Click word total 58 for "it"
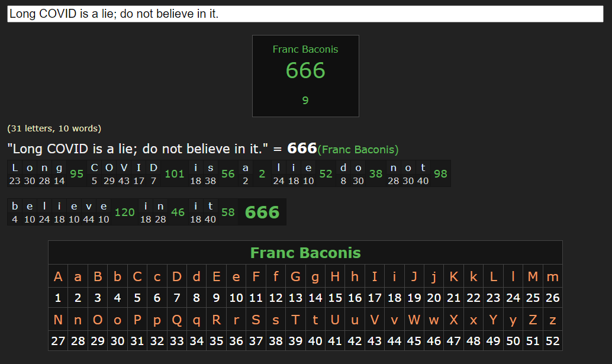612x364 pixels. [228, 212]
